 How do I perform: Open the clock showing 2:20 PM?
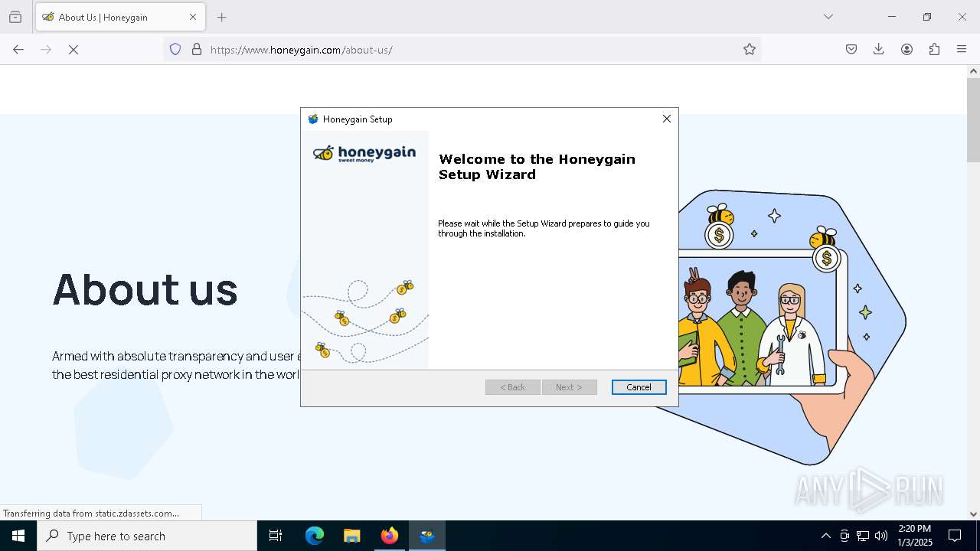[915, 536]
